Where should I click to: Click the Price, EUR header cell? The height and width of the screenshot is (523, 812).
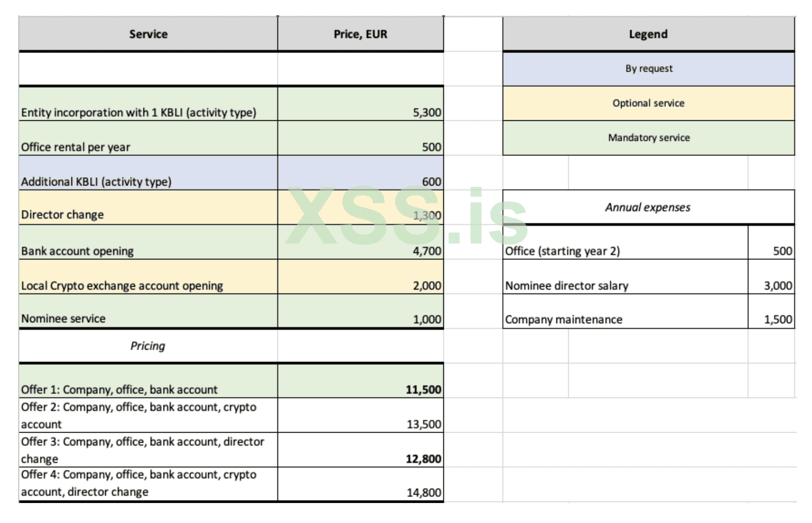pyautogui.click(x=360, y=34)
